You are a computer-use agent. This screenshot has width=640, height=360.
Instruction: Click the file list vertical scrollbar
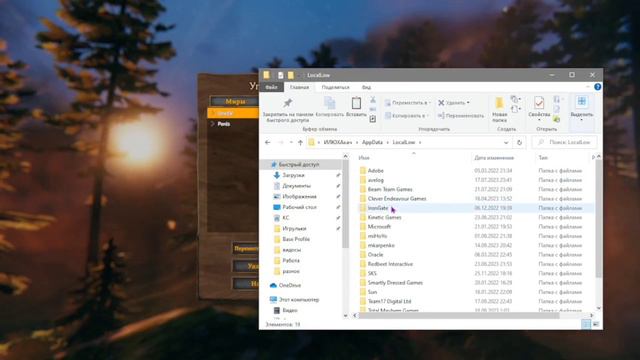pos(598,218)
